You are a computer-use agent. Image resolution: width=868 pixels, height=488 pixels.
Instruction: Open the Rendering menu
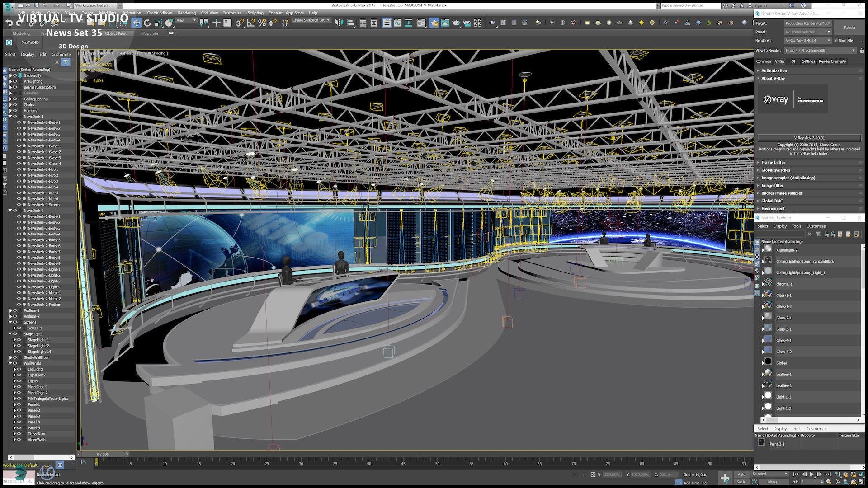point(187,13)
